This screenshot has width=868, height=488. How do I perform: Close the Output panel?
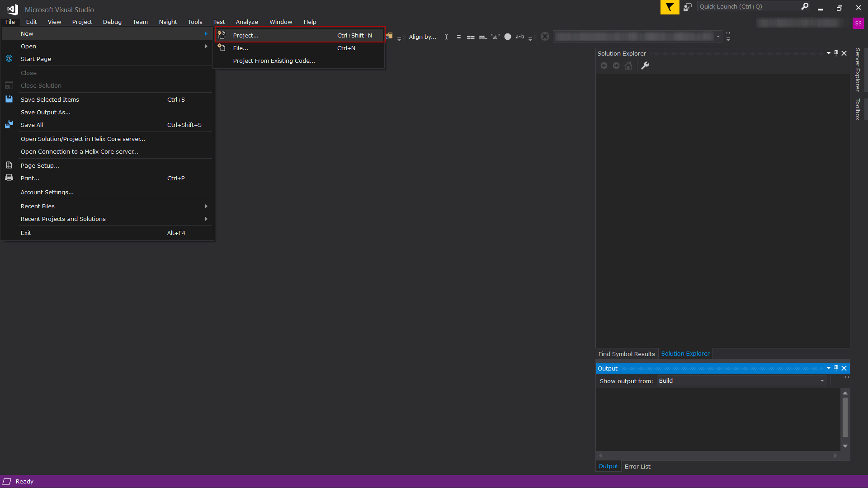point(844,368)
